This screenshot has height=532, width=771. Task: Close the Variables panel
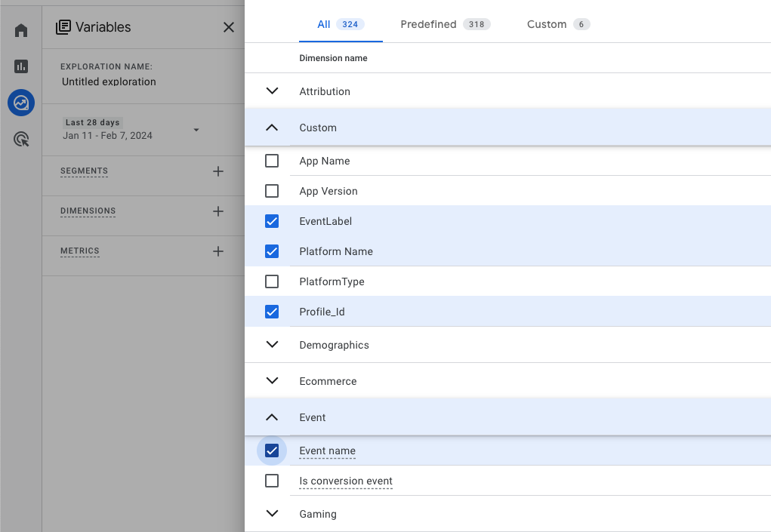[x=229, y=27]
